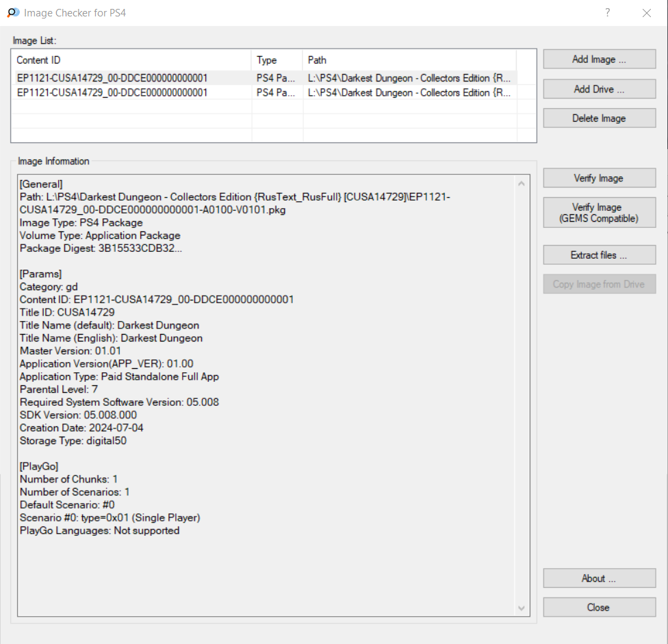668x644 pixels.
Task: Select the second image row in Image List
Action: 265,92
